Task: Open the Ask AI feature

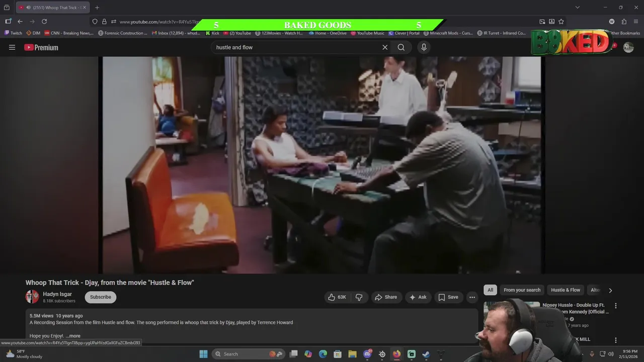Action: tap(418, 297)
